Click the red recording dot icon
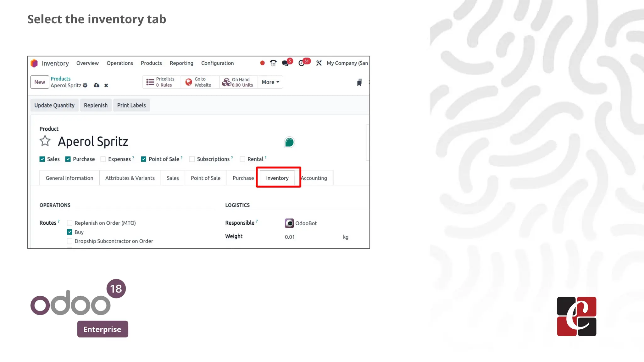The width and height of the screenshot is (644, 362). point(262,63)
